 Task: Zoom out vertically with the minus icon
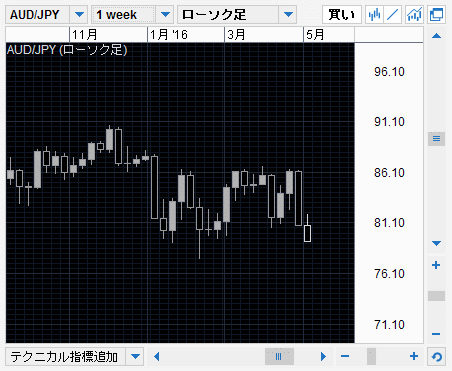click(x=436, y=334)
